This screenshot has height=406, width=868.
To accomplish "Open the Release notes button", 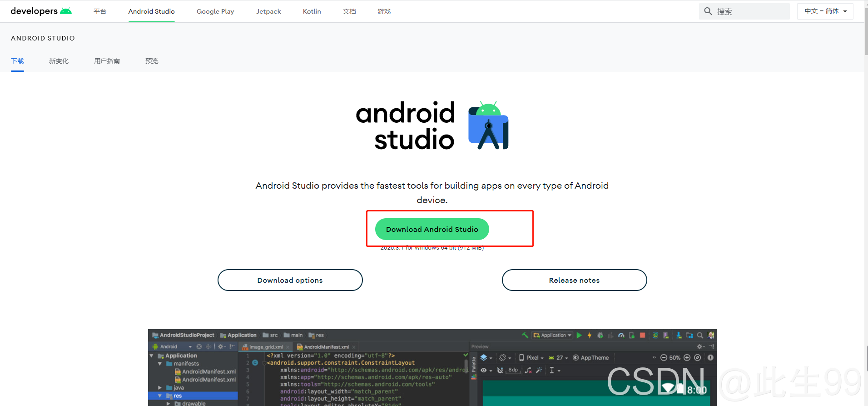I will coord(574,280).
